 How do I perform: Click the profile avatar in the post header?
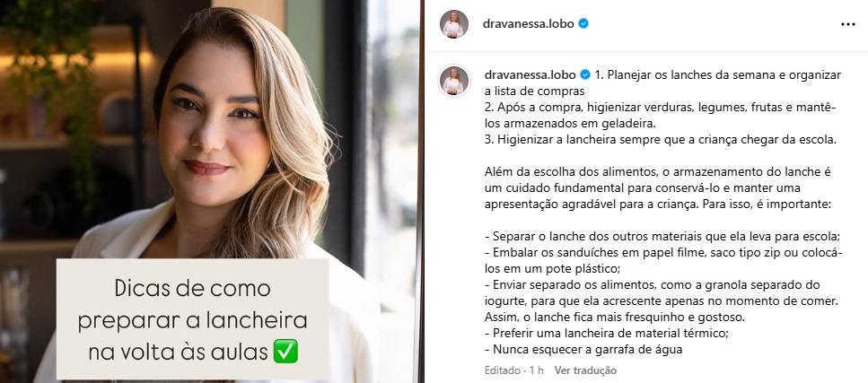(454, 24)
